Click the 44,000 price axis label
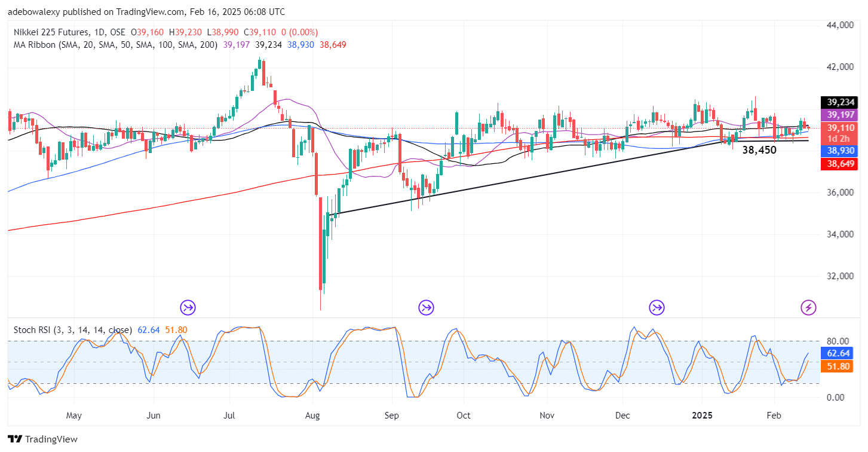The image size is (868, 452). coord(841,25)
